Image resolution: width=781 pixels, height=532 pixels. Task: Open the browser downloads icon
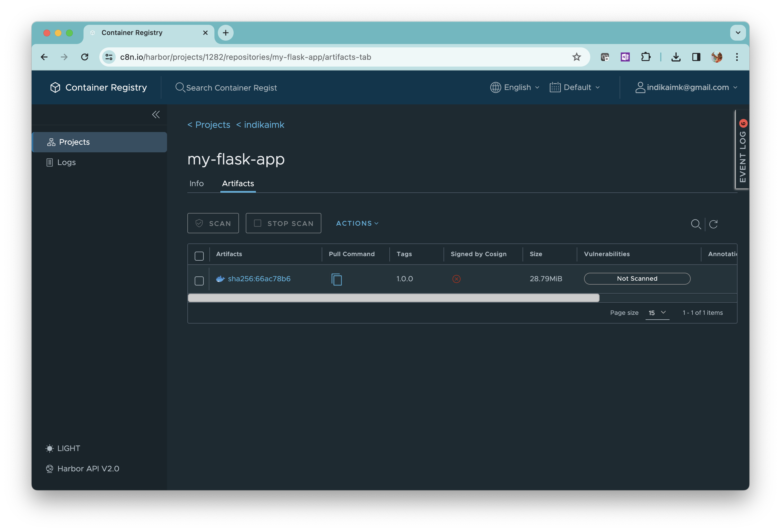pyautogui.click(x=676, y=57)
